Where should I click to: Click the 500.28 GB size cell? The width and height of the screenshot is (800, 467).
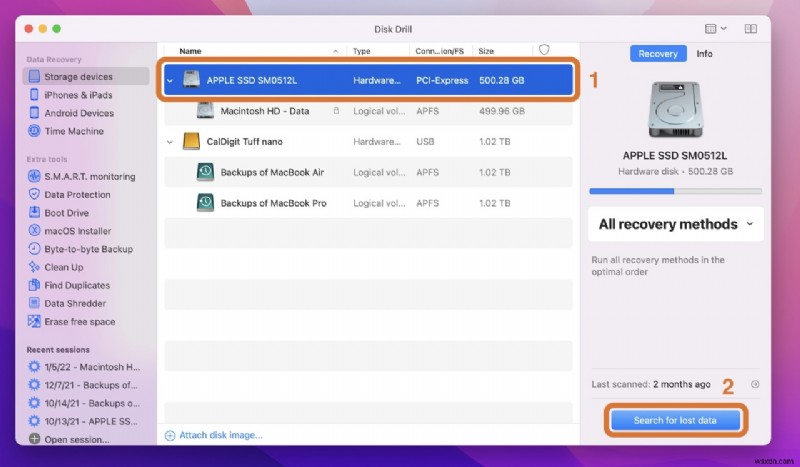[x=502, y=81]
